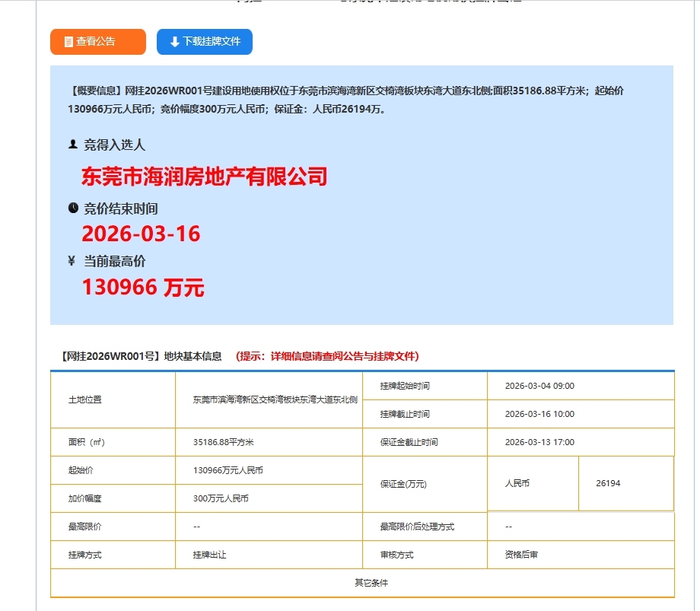Select the winner name 东莞市海润房地产有限公司
The image size is (700, 611).
point(204,177)
